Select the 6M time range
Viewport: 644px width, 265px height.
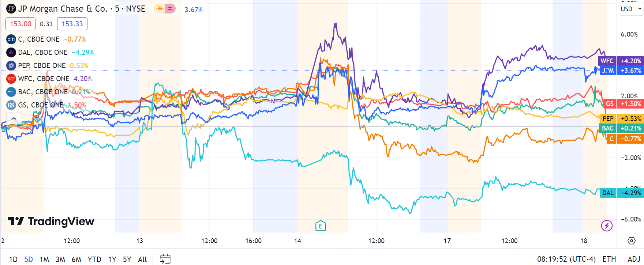point(76,259)
